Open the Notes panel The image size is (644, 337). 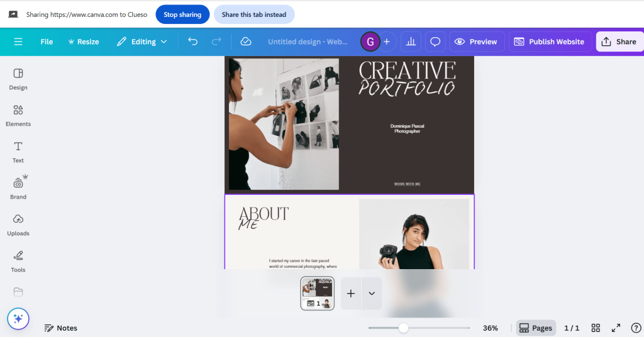[61, 328]
